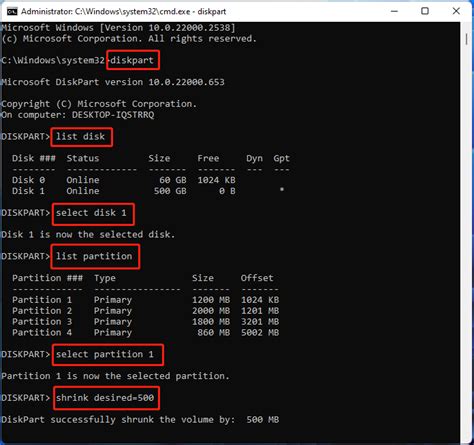Click the 'list partition' command
The width and height of the screenshot is (474, 445).
point(94,256)
